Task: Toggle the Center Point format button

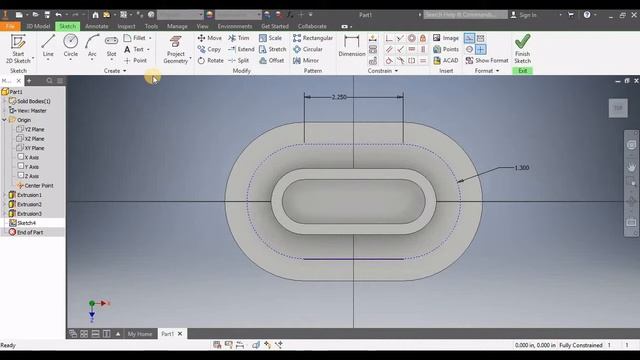Action: click(x=481, y=49)
